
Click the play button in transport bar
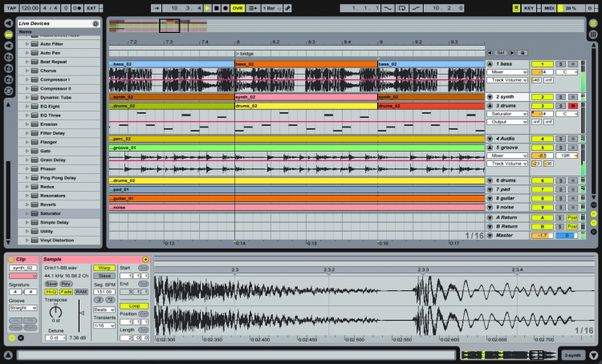pos(208,7)
